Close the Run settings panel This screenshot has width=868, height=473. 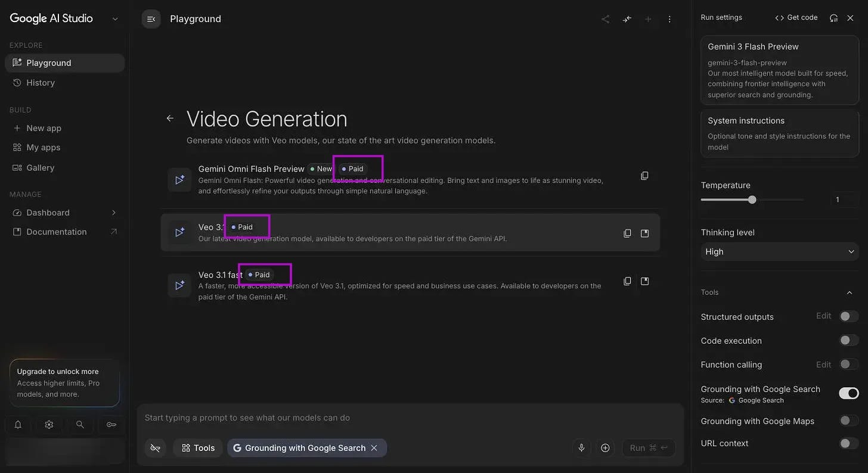(850, 18)
